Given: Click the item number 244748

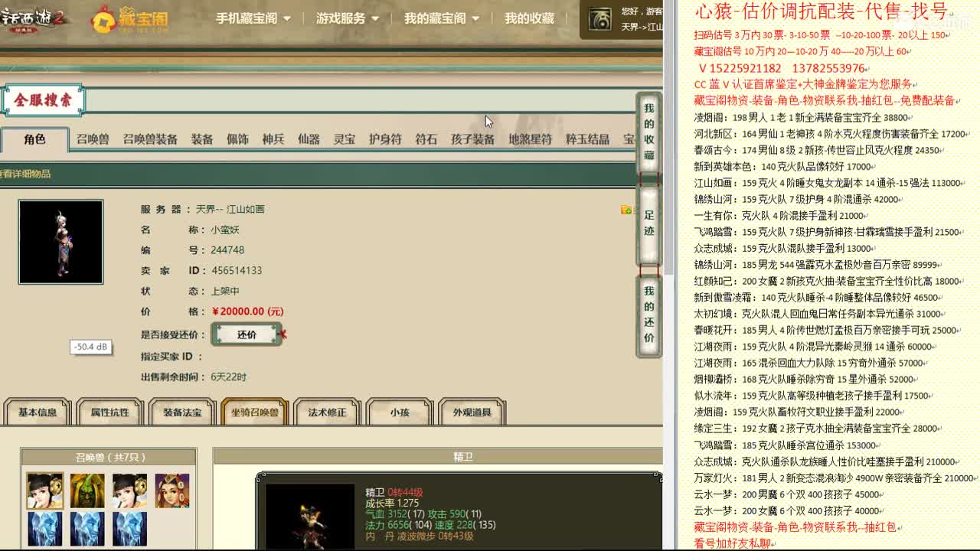Looking at the screenshot, I should pyautogui.click(x=227, y=250).
